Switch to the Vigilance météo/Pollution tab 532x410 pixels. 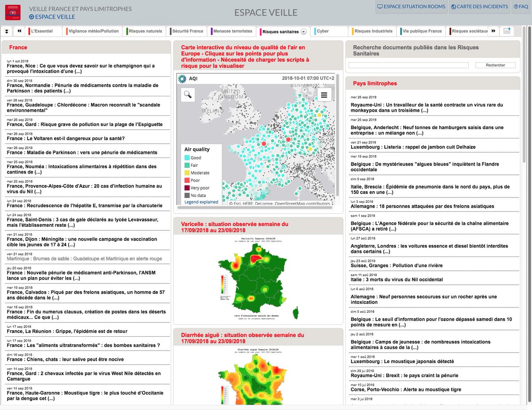pyautogui.click(x=94, y=32)
